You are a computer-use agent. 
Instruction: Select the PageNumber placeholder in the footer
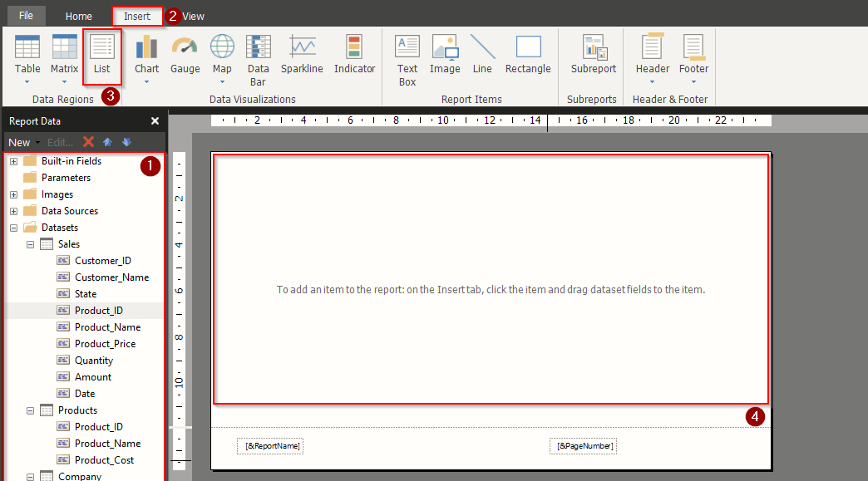[x=582, y=446]
